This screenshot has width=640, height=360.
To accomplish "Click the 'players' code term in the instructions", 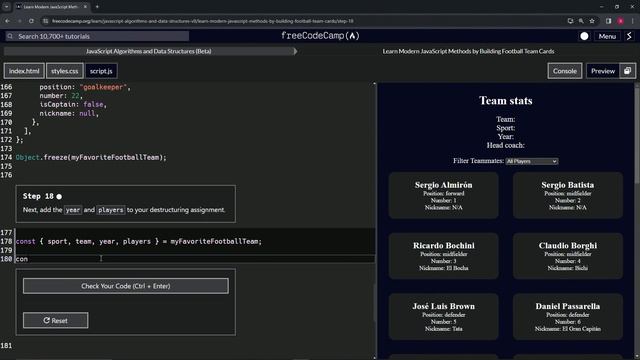I will pos(111,210).
